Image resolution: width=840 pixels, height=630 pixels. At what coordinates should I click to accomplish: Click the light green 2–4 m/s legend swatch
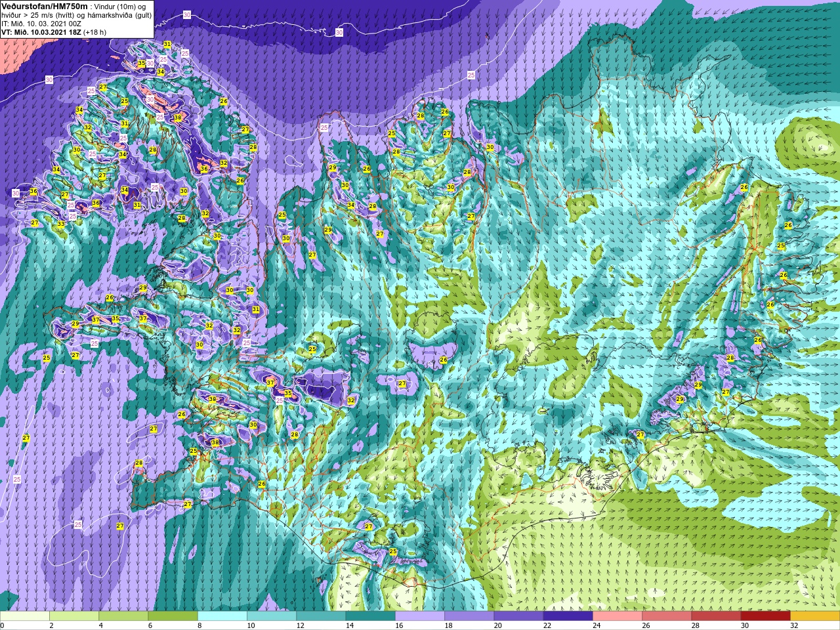point(74,616)
